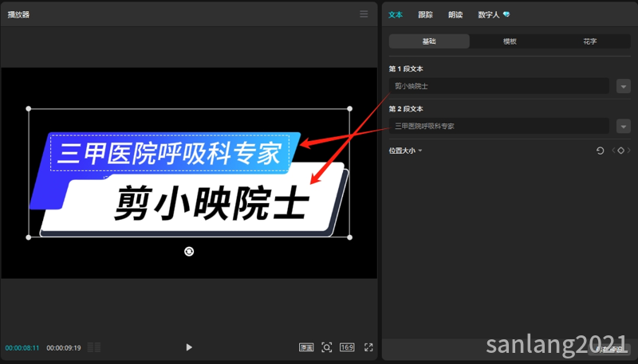This screenshot has width=638, height=364.
Task: Select the 模板 sub-tab
Action: pos(510,41)
